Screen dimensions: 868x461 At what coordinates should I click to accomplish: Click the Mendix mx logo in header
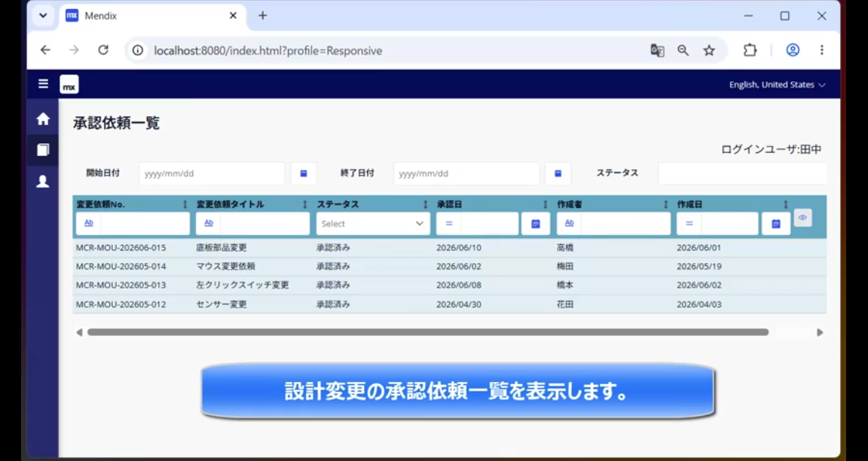(x=69, y=84)
